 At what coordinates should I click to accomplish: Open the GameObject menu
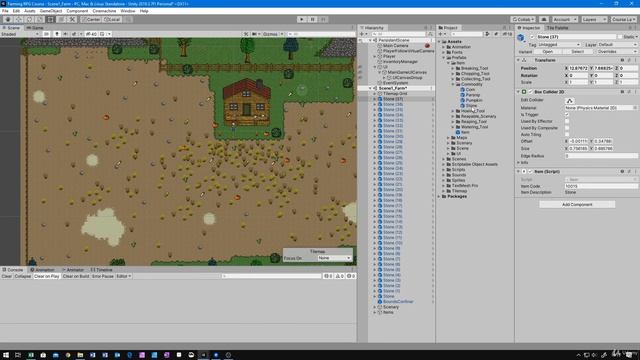coord(51,11)
